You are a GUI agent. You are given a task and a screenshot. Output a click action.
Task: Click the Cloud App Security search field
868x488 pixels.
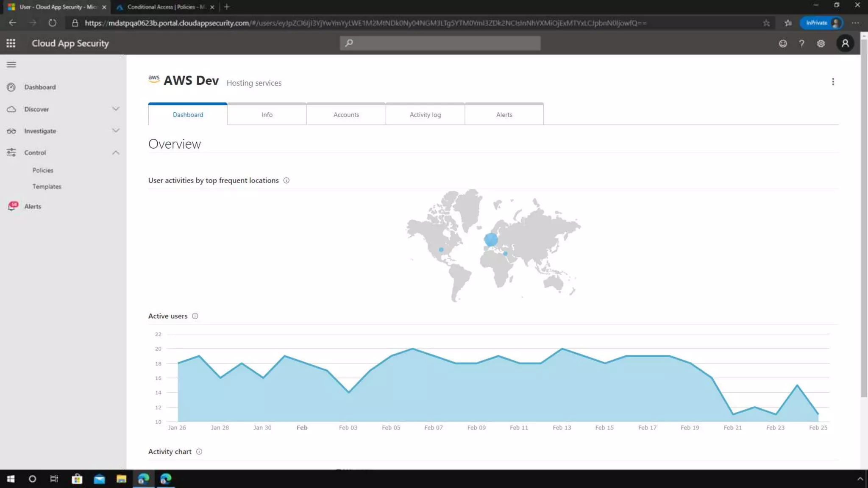[440, 43]
